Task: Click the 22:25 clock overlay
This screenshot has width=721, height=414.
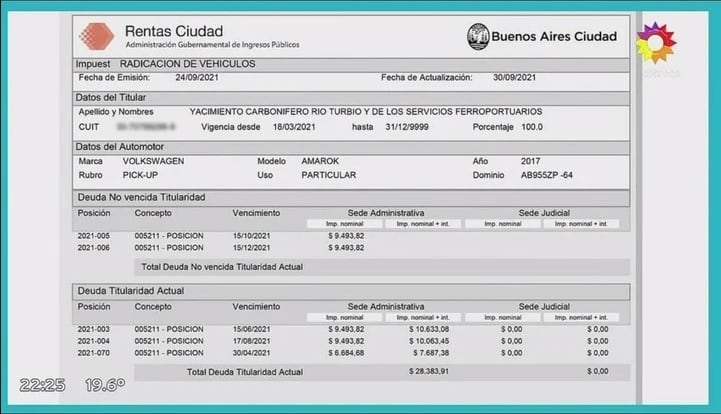Action: pos(44,384)
